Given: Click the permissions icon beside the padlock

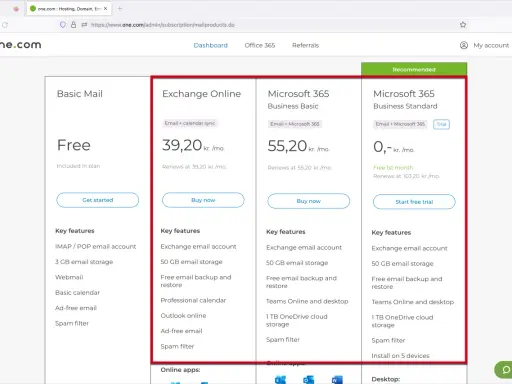Looking at the screenshot, I should pos(84,24).
